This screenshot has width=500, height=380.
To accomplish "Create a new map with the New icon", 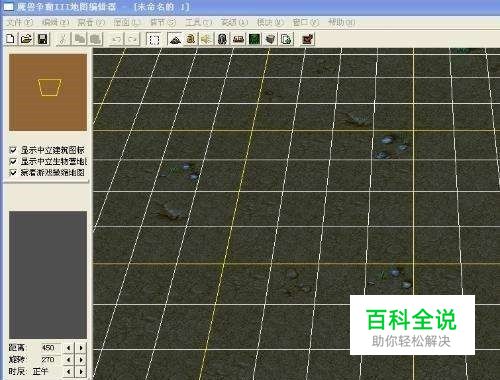I will tap(10, 39).
